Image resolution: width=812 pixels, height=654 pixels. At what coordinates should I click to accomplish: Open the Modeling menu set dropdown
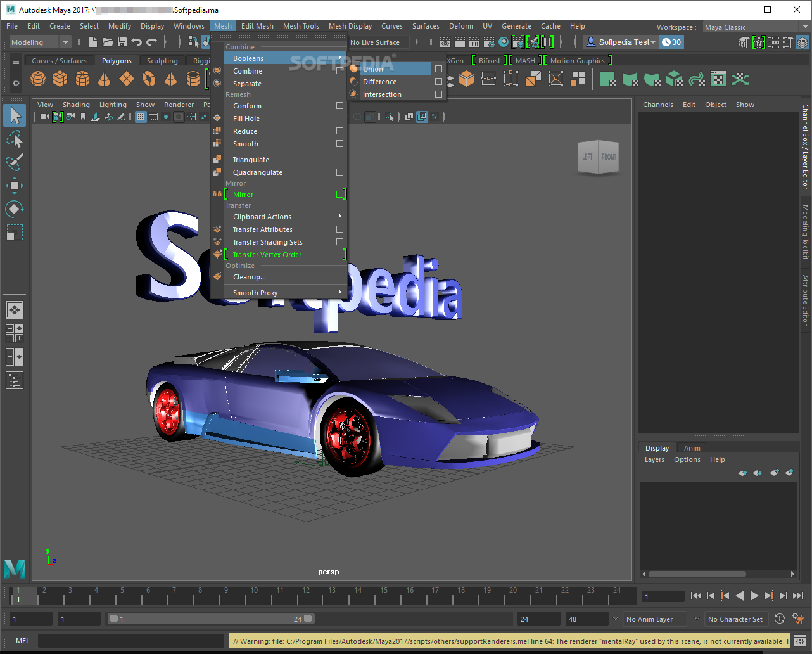(x=41, y=42)
